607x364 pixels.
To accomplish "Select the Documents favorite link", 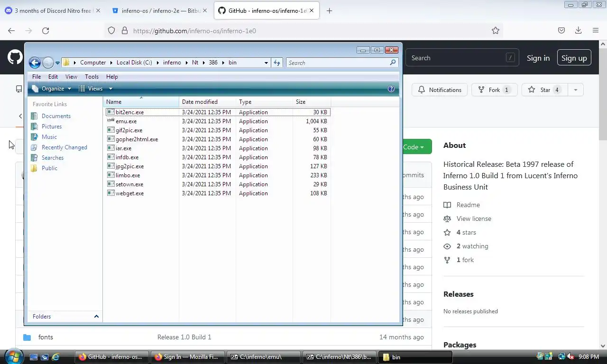I will pos(56,116).
